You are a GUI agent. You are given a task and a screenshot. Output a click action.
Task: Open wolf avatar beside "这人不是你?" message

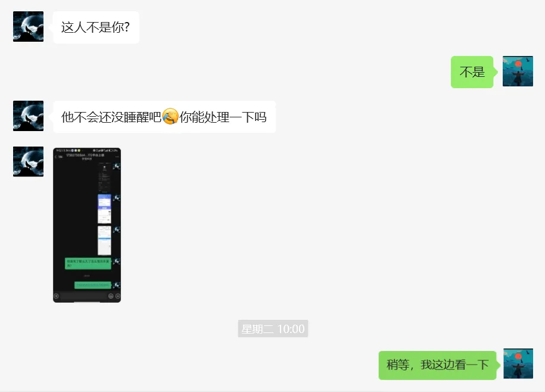click(28, 26)
